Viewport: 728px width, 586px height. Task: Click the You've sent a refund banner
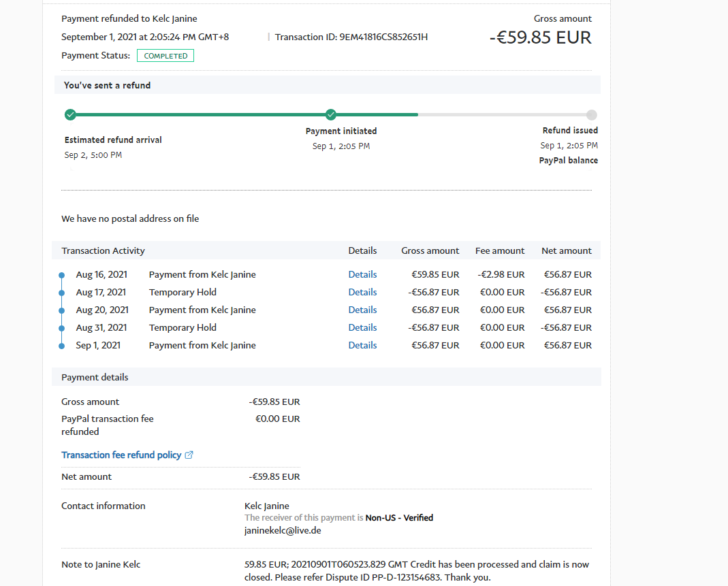pos(107,85)
